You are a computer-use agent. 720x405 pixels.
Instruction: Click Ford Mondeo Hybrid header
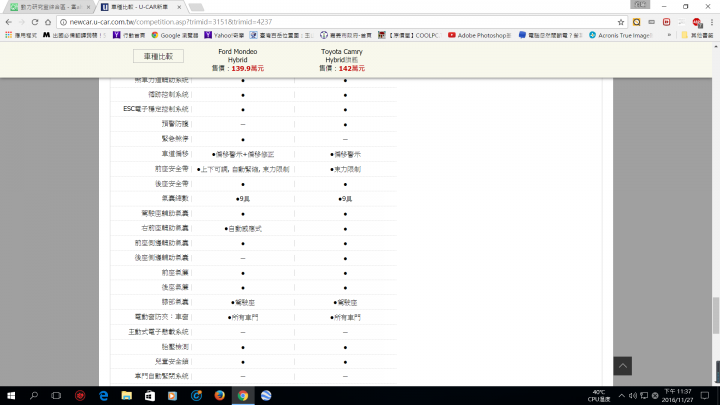point(237,56)
